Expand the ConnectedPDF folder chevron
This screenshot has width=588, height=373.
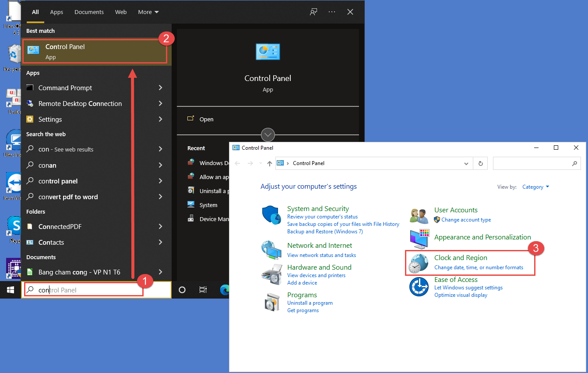coord(161,226)
